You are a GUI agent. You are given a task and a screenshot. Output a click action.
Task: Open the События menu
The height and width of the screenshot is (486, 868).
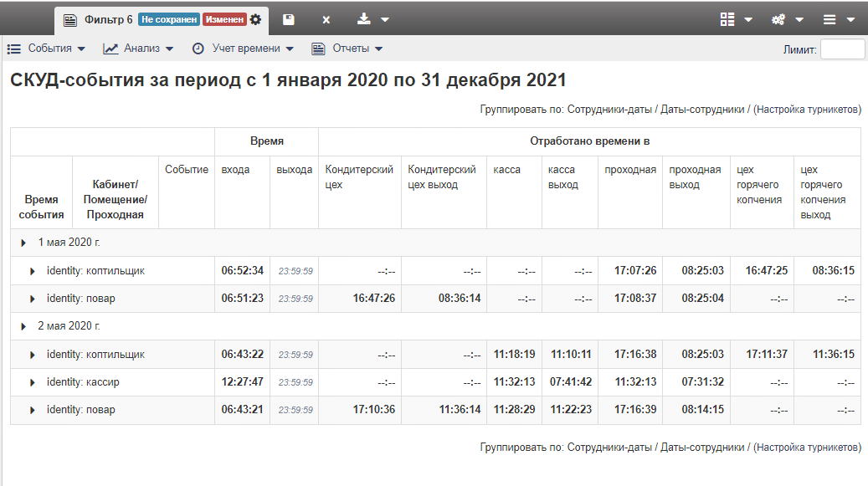pos(47,49)
